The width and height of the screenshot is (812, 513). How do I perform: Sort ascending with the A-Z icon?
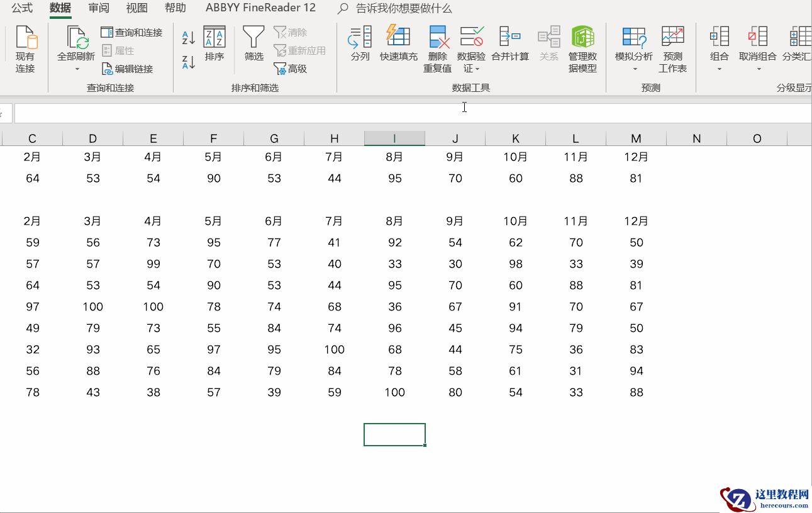[188, 38]
